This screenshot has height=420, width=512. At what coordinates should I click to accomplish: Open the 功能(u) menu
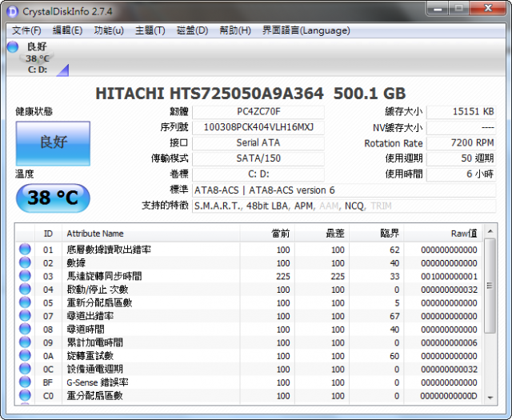coord(109,30)
